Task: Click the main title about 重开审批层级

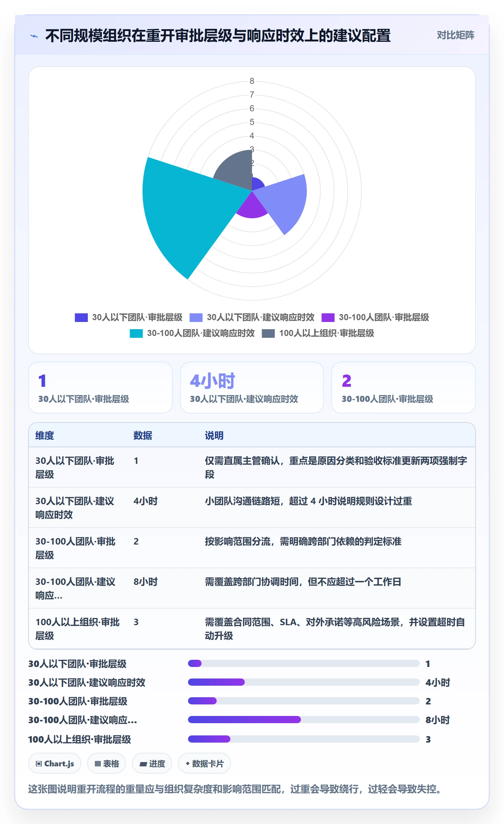Action: coord(218,36)
